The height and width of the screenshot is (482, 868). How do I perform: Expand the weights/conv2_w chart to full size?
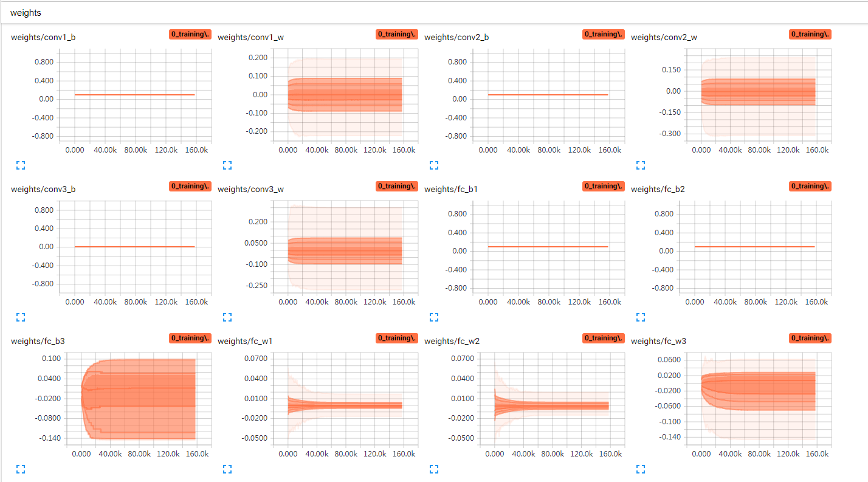coord(641,165)
